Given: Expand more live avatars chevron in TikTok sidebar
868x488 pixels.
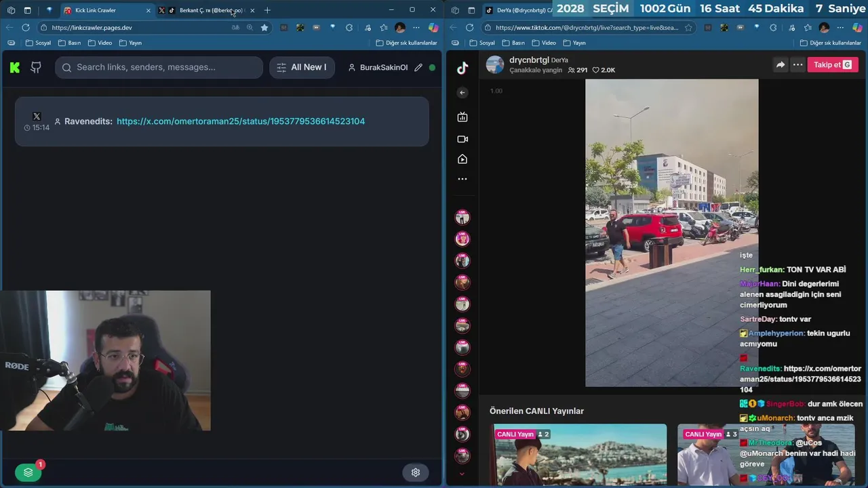Looking at the screenshot, I should (462, 474).
